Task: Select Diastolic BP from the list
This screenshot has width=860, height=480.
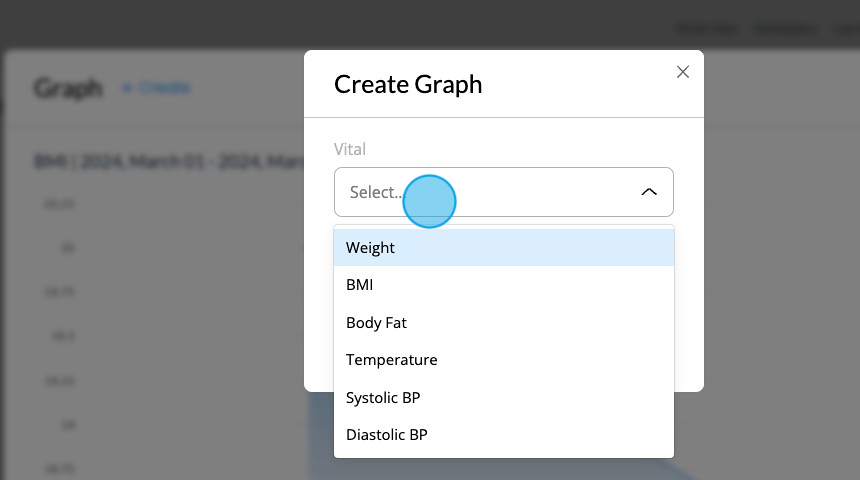Action: pos(503,434)
